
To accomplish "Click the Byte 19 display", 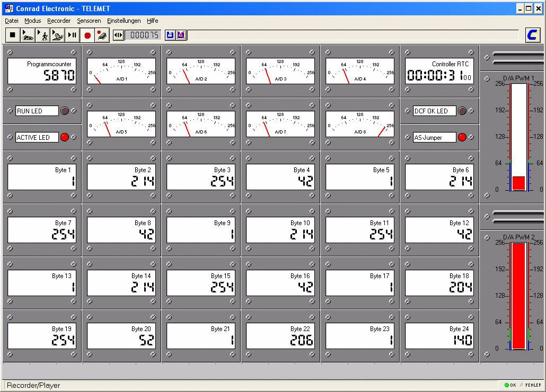I will click(42, 336).
